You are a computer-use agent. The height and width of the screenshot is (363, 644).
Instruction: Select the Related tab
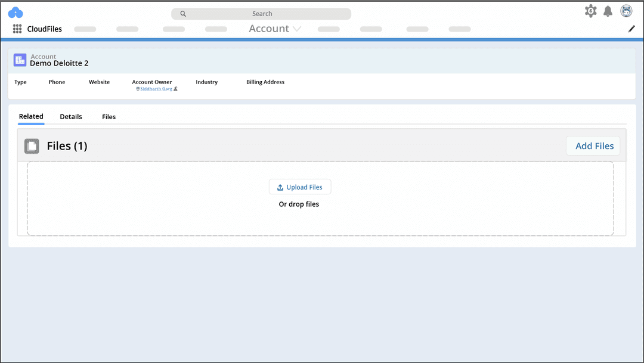pyautogui.click(x=31, y=117)
